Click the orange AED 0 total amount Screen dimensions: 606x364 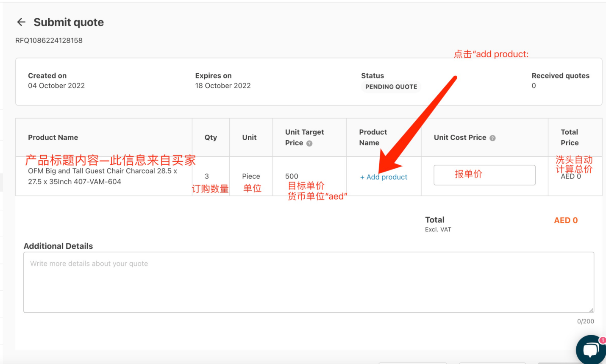[x=566, y=220]
